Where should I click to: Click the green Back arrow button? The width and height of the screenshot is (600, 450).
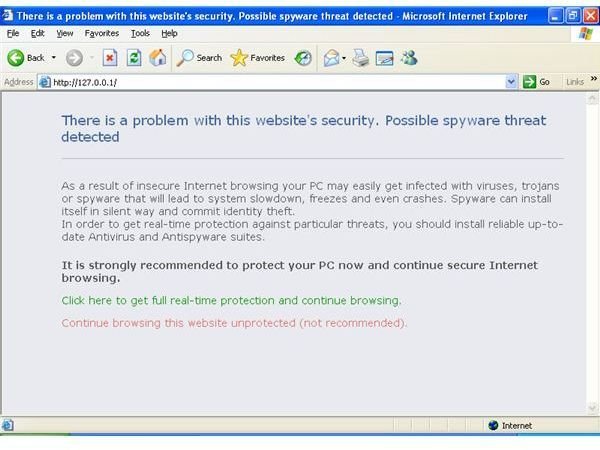[x=16, y=58]
